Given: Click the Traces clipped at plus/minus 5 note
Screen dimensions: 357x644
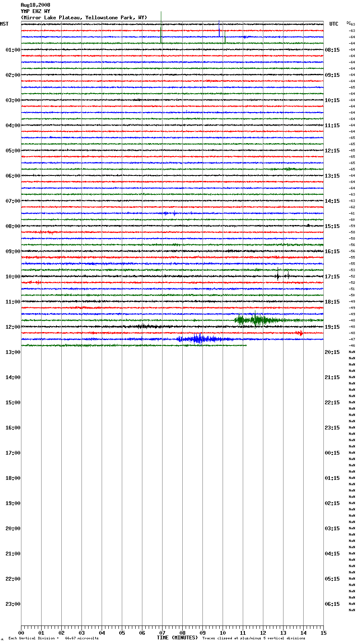Looking at the screenshot, I should [254, 639].
